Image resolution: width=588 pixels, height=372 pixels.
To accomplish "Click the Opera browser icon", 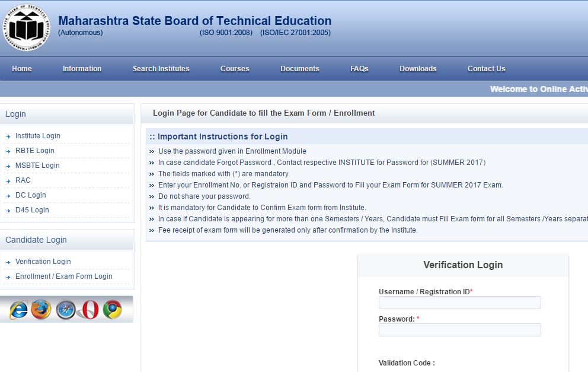I will (90, 310).
